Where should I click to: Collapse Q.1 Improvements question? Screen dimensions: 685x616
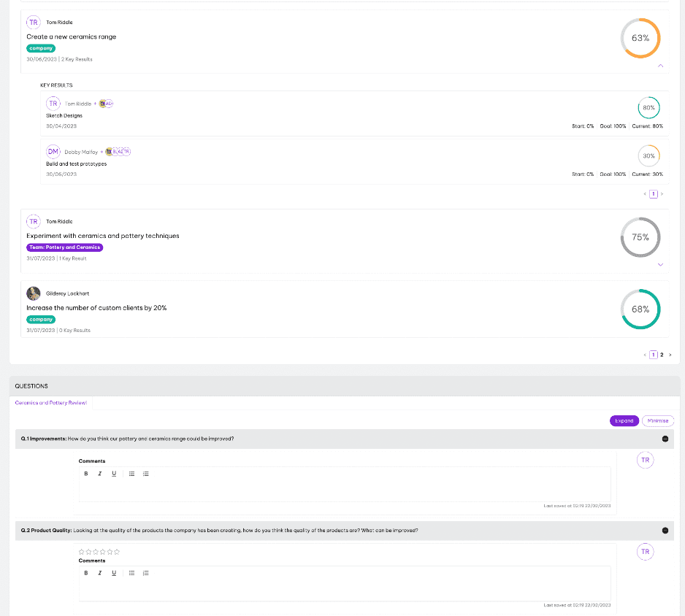[x=665, y=439]
